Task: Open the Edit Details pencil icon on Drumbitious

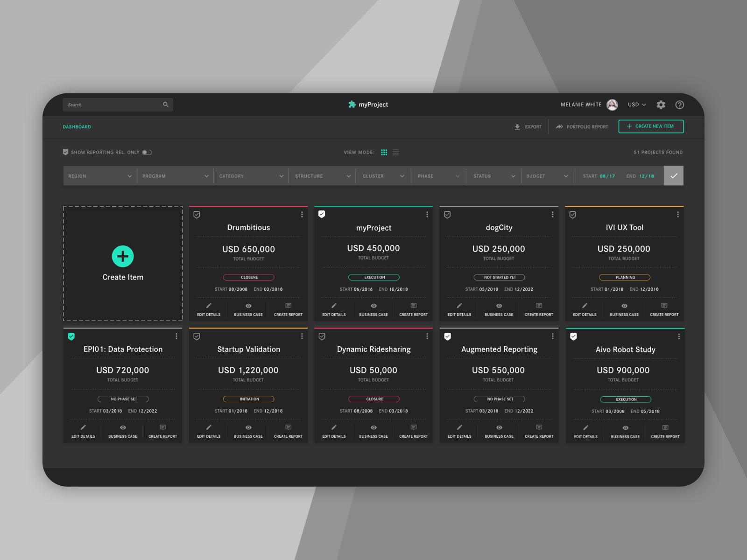Action: [209, 306]
